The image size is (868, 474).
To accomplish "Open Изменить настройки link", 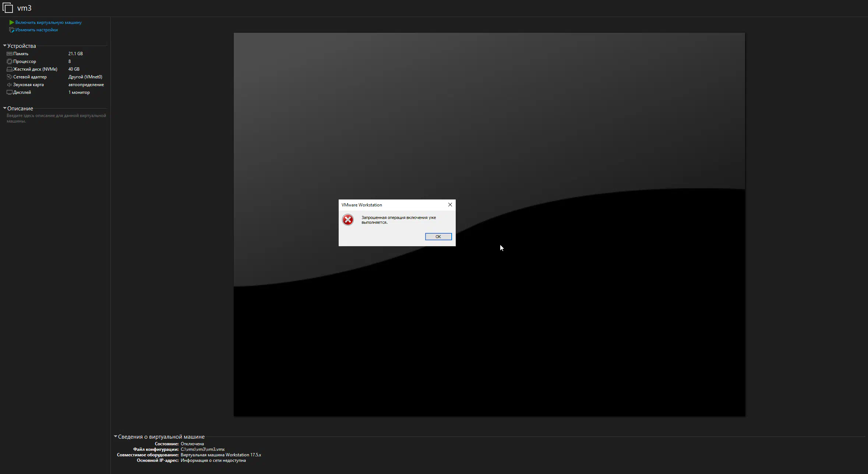I will pos(36,30).
